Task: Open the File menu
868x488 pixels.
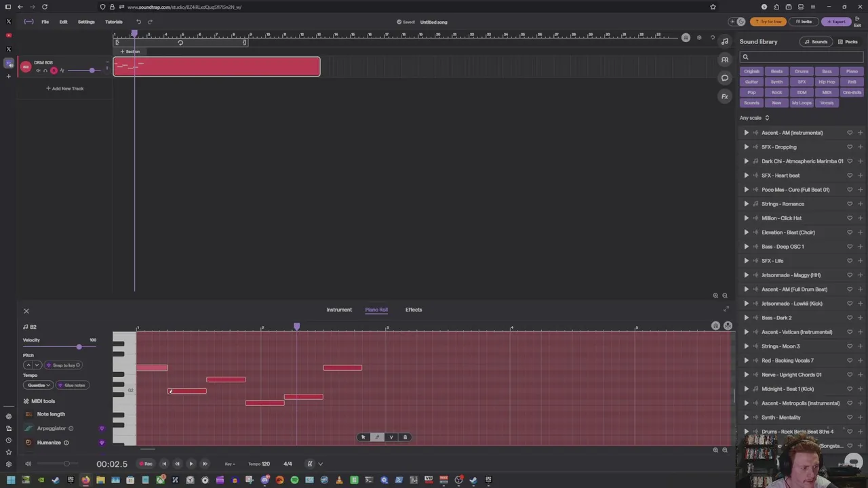Action: pos(45,22)
